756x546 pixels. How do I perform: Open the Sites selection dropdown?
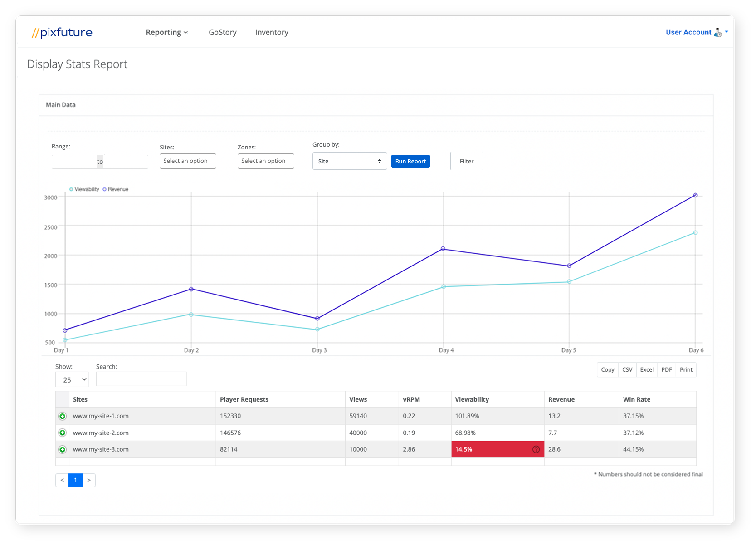(187, 161)
